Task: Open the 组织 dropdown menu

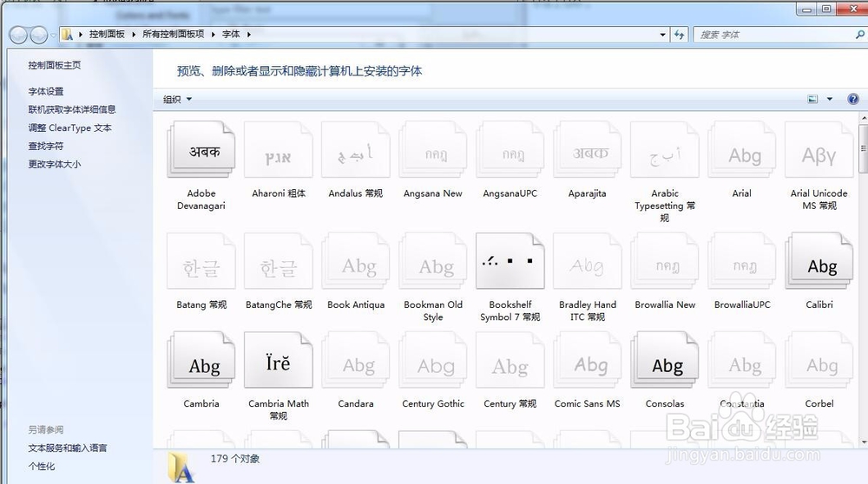Action: pyautogui.click(x=177, y=99)
